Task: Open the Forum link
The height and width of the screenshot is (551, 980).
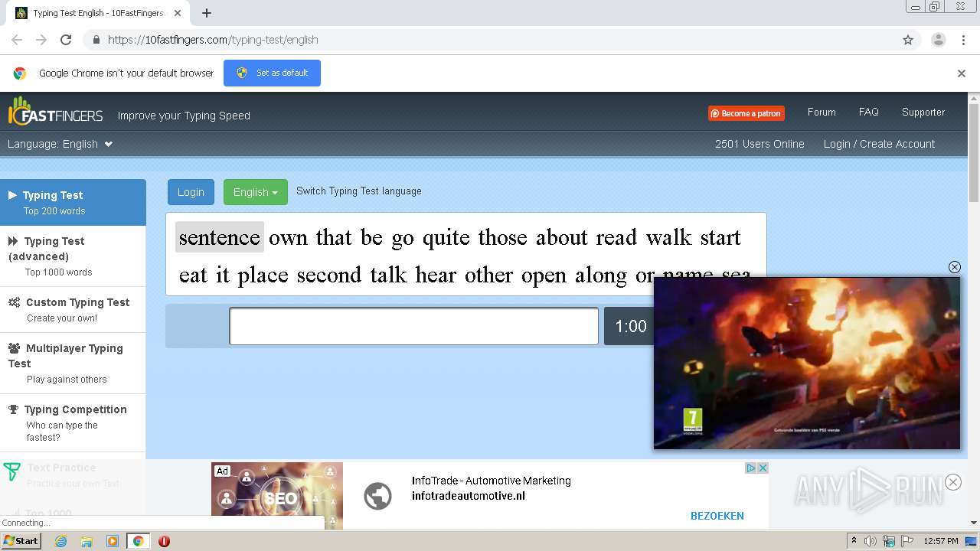Action: [822, 112]
